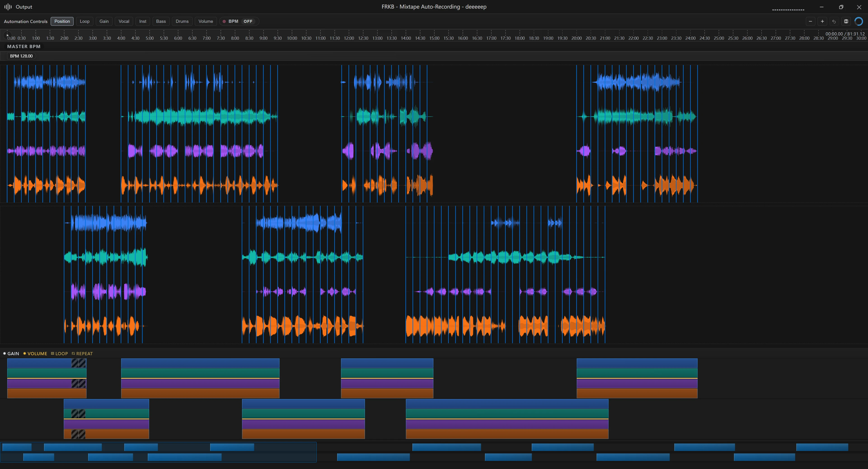
Task: Click the 00:00.00 / 81:31.12 time readout
Action: pos(845,34)
